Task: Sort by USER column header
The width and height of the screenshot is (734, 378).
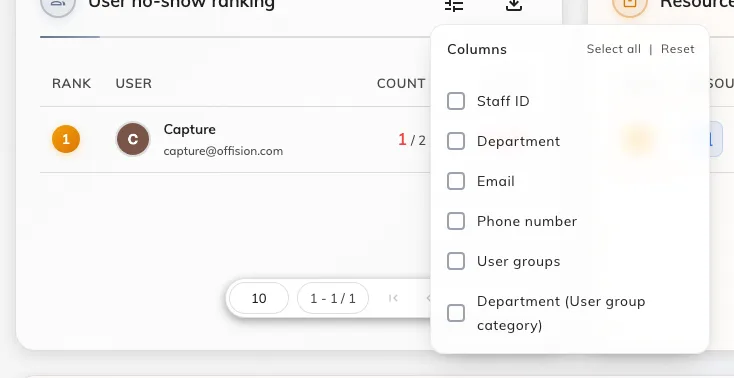Action: (x=133, y=83)
